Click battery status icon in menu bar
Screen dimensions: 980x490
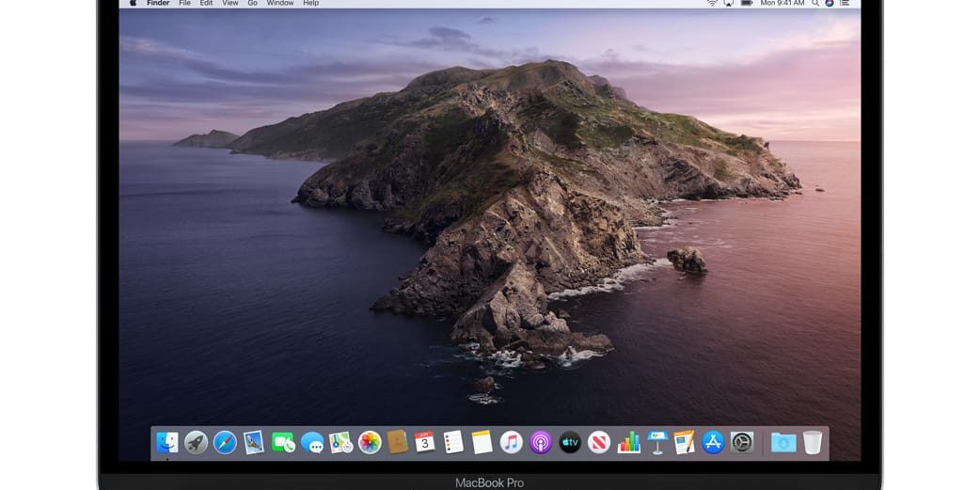747,3
